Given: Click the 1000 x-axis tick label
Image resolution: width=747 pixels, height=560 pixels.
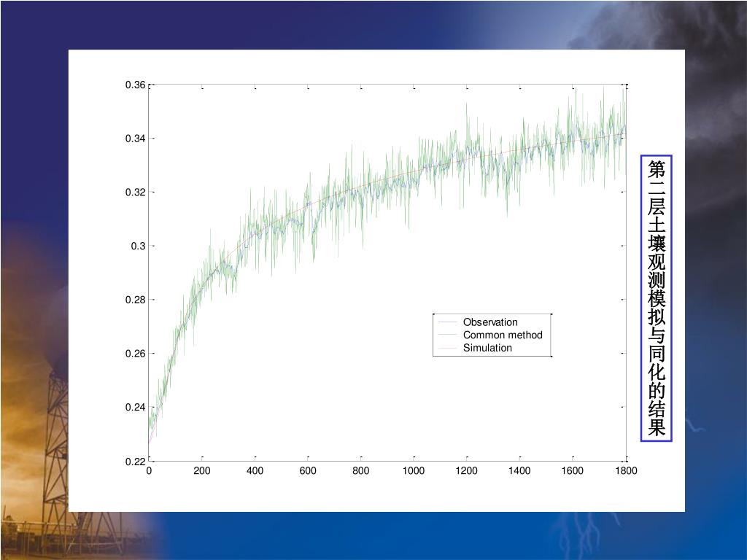Looking at the screenshot, I should tap(414, 471).
